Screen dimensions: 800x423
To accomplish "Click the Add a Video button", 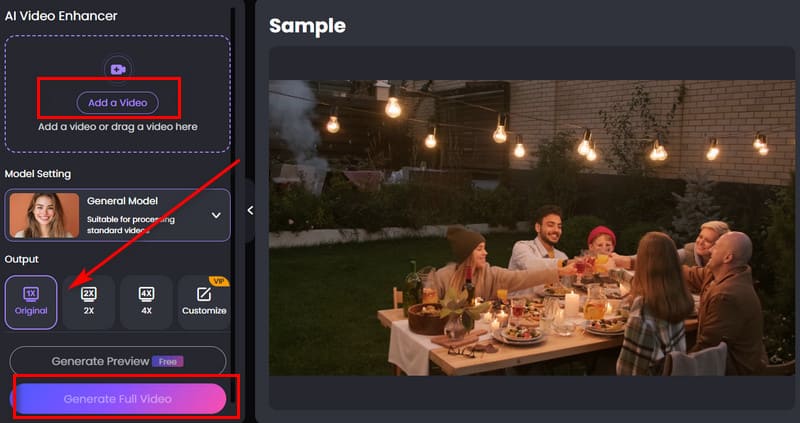I will 118,103.
